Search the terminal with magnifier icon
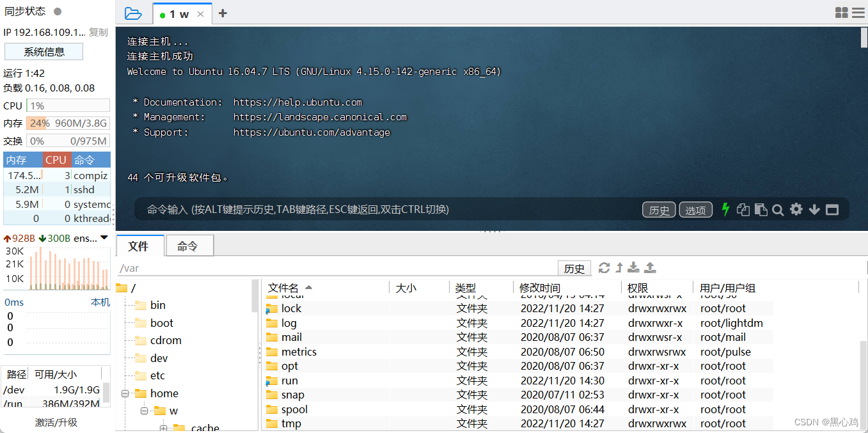Viewport: 868px width, 433px height. click(x=778, y=209)
